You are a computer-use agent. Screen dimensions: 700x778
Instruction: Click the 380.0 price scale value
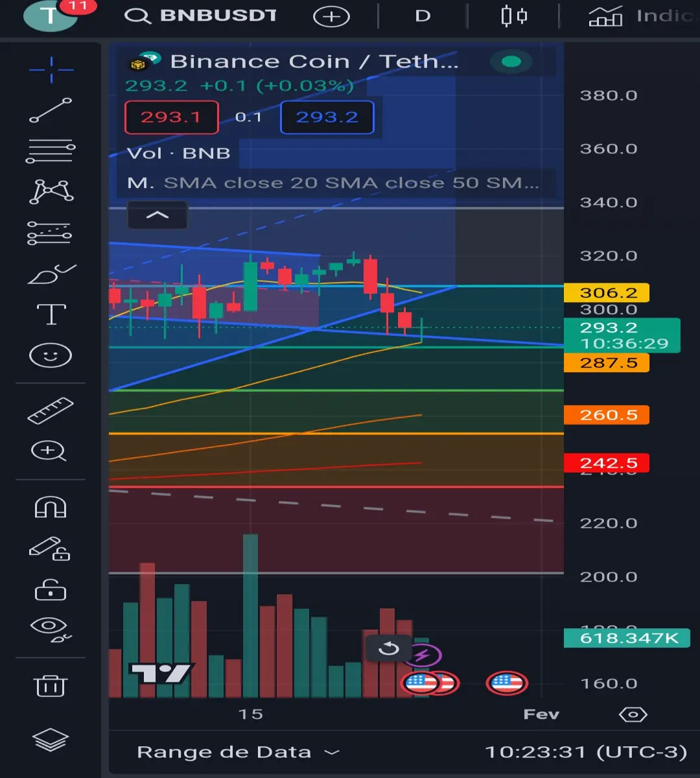tap(609, 95)
